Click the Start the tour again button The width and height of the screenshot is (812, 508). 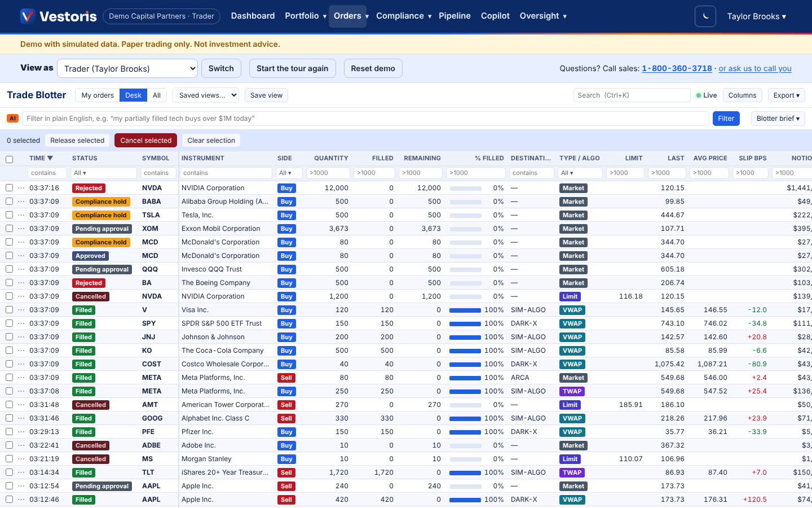(292, 68)
